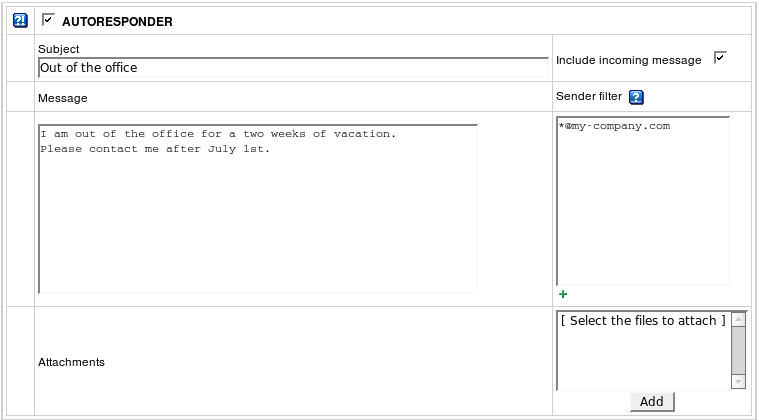
Task: Click the green plus under sender filter
Action: pos(563,294)
